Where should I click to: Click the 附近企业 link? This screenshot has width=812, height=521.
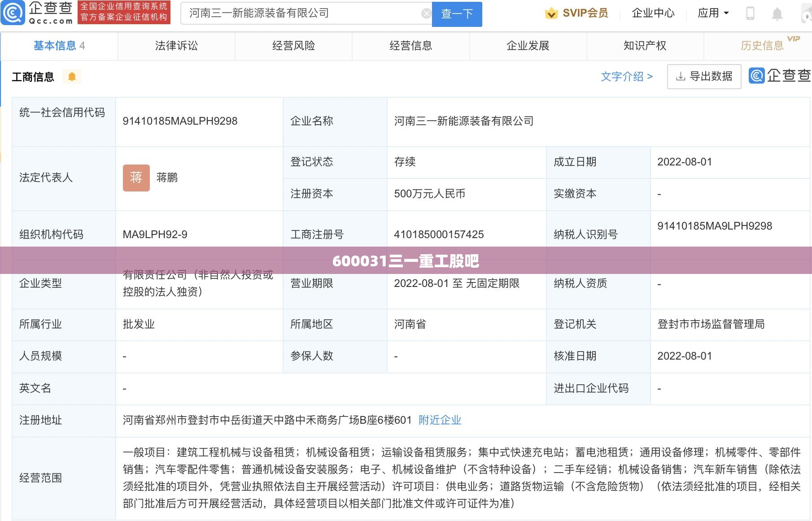440,420
